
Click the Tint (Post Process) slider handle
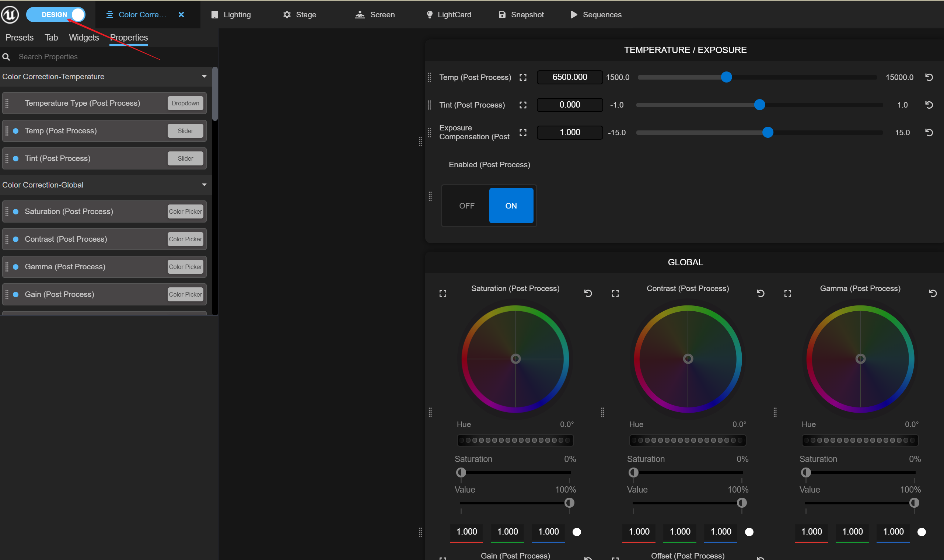pyautogui.click(x=759, y=105)
